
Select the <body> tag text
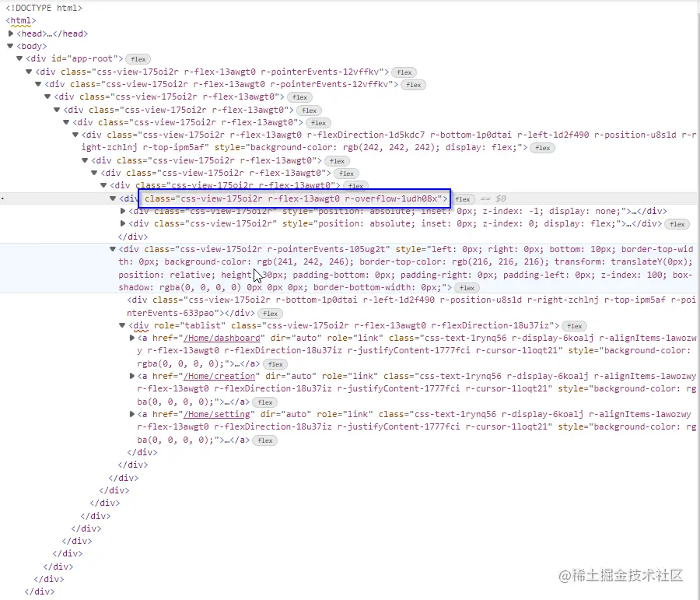click(32, 46)
